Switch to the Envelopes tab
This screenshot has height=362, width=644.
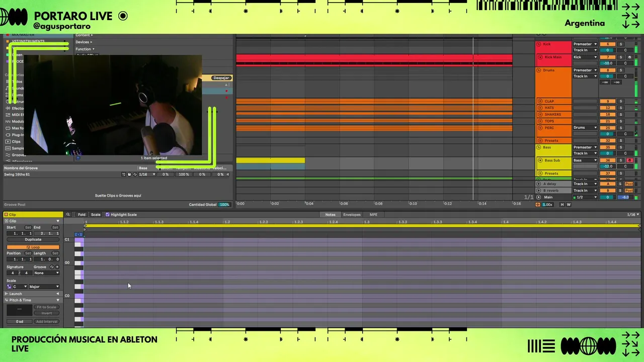click(352, 215)
